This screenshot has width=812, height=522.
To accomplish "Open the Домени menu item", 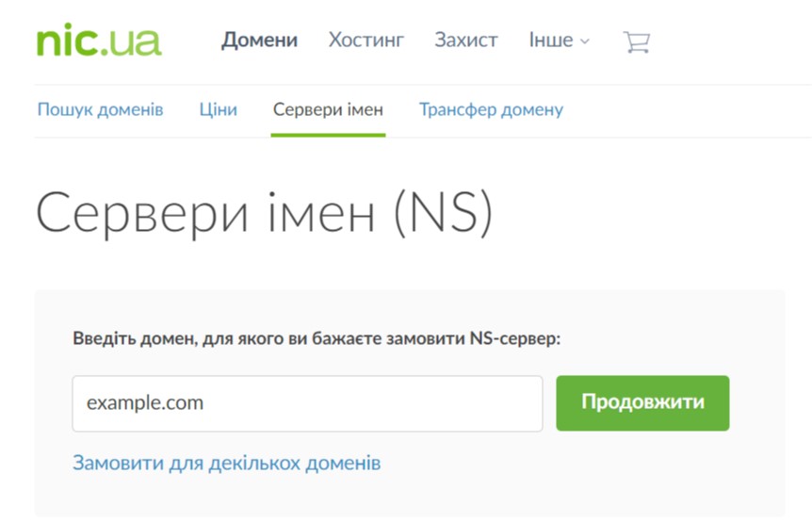I will click(259, 41).
